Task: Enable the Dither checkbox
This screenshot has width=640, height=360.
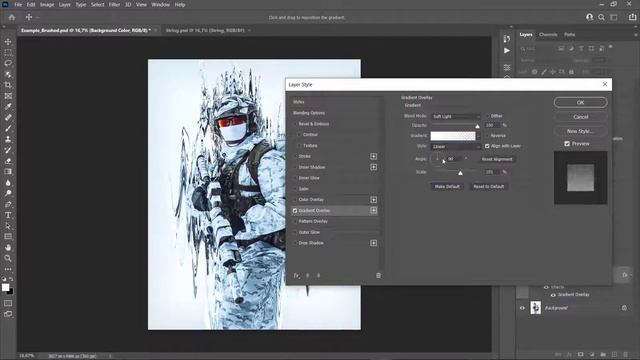Action: (487, 116)
